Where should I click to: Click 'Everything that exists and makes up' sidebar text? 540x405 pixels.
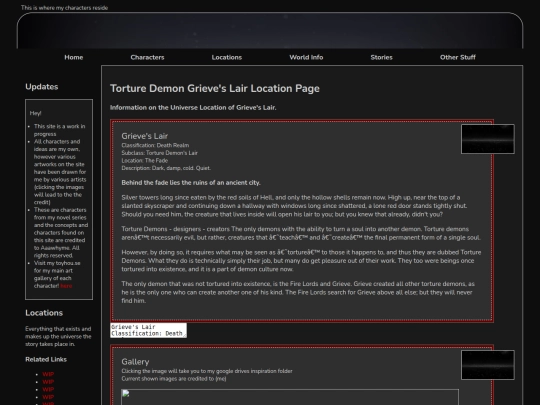pos(58,336)
